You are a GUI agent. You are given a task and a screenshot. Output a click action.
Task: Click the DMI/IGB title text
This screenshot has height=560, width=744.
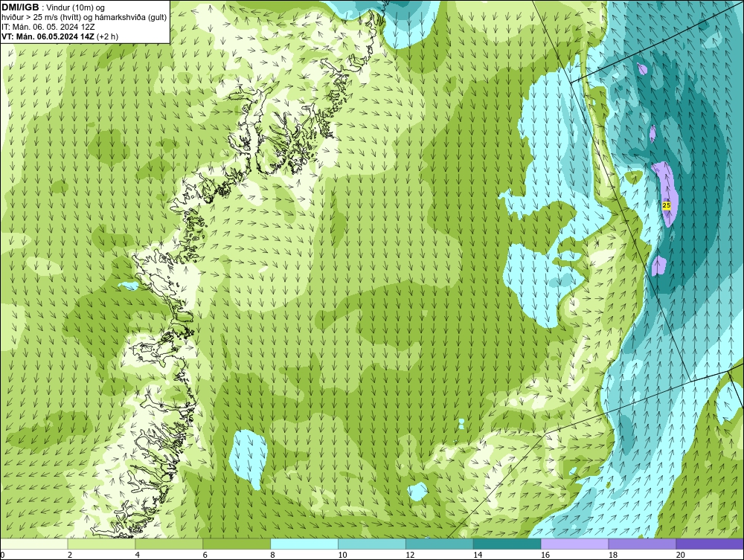[x=20, y=7]
